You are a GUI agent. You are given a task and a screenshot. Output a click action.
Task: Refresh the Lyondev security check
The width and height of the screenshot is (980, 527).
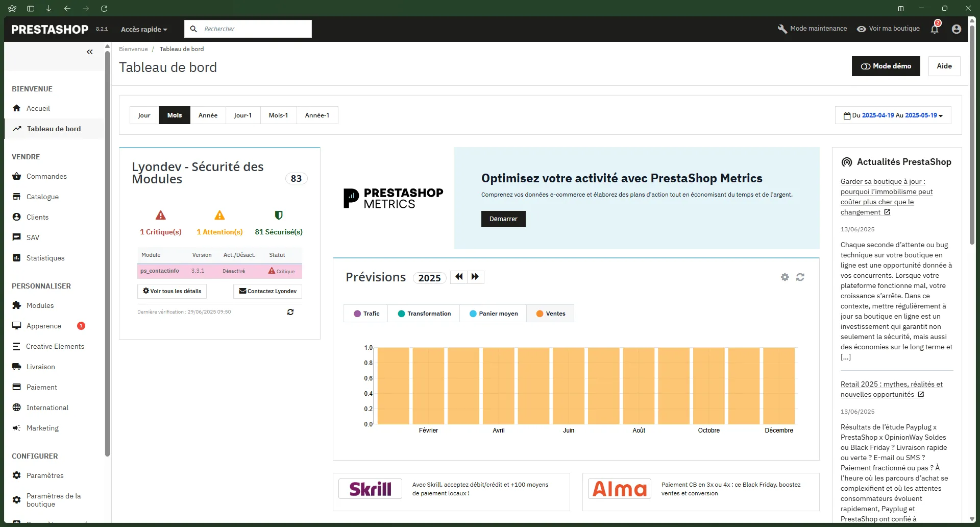click(290, 312)
